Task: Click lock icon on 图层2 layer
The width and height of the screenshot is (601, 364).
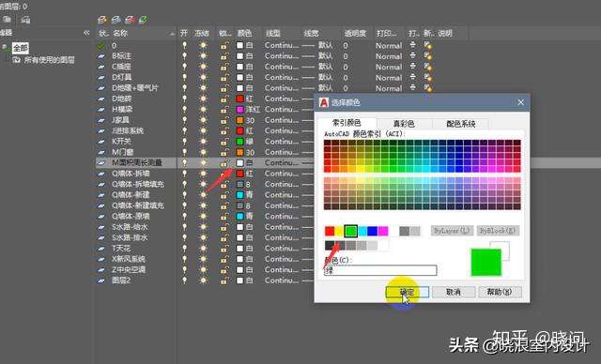Action: point(224,281)
